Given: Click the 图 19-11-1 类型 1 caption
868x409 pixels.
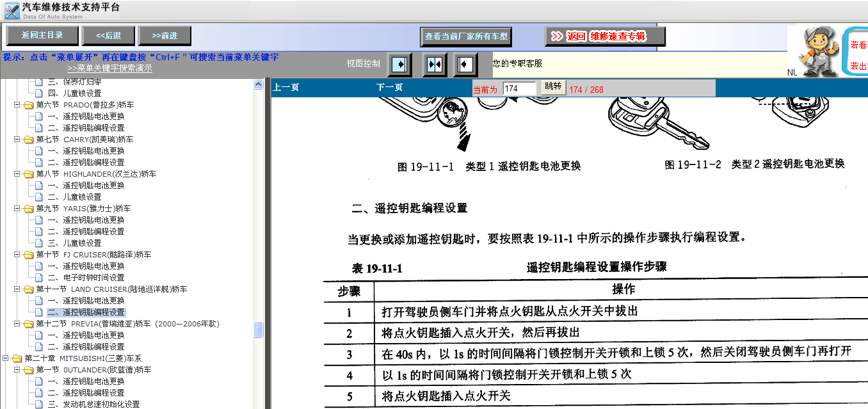Looking at the screenshot, I should tap(489, 166).
